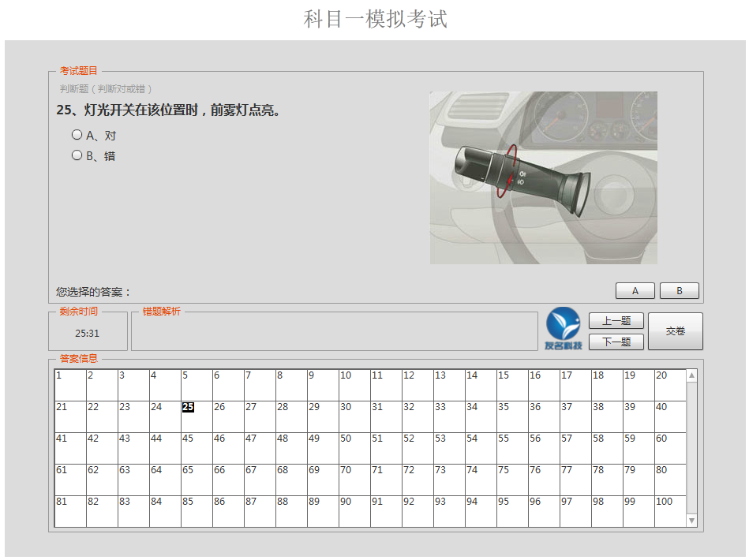Open question 20 in the answer grid
This screenshot has width=749, height=560.
click(x=669, y=384)
